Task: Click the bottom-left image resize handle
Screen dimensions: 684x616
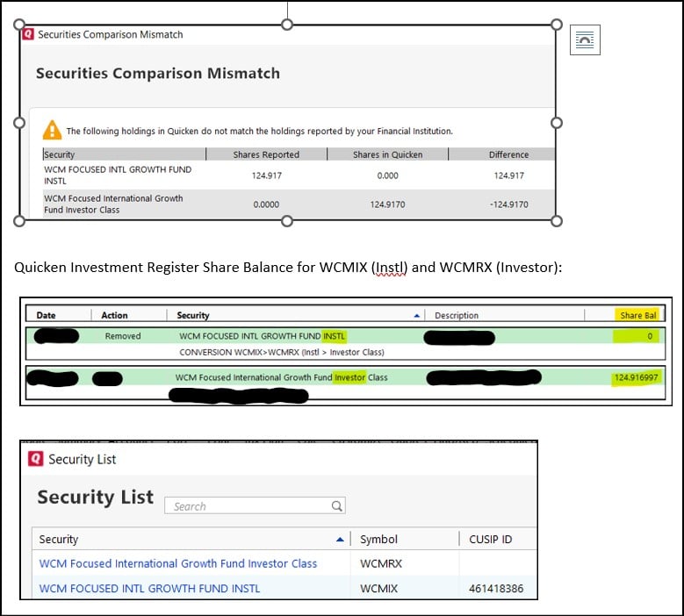Action: click(x=19, y=221)
